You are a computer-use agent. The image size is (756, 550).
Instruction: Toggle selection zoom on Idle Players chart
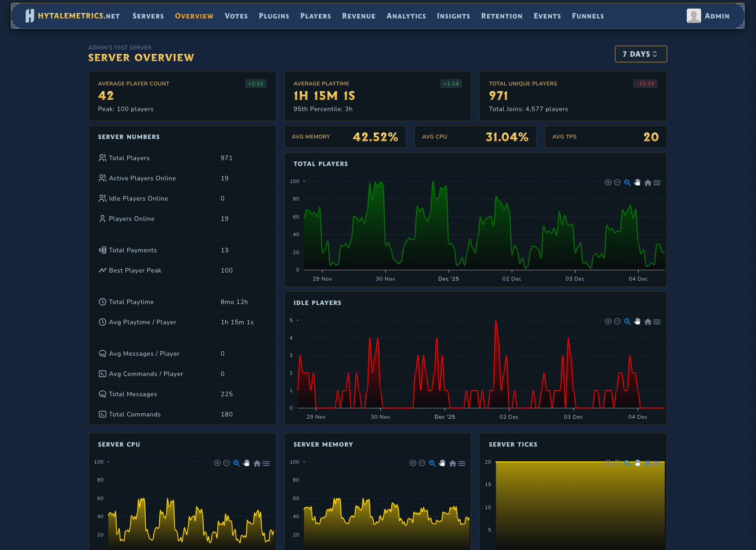click(627, 322)
